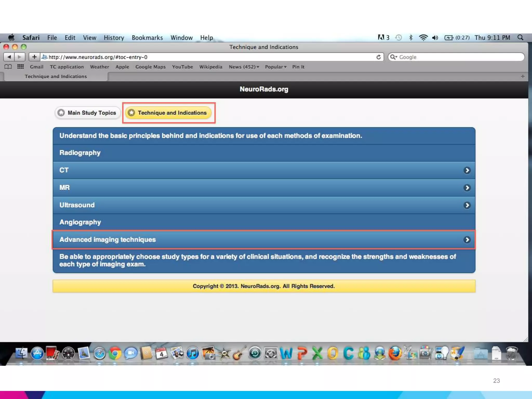Open the History menu
Viewport: 532px width, 399px height.
114,38
